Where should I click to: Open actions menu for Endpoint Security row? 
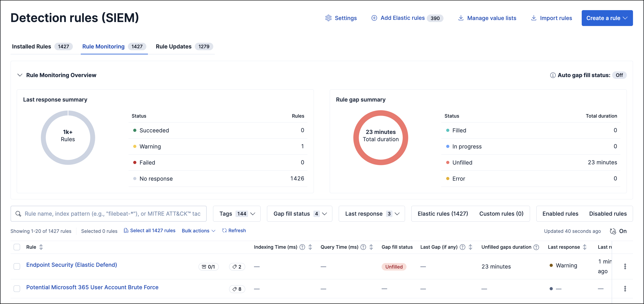pyautogui.click(x=625, y=266)
